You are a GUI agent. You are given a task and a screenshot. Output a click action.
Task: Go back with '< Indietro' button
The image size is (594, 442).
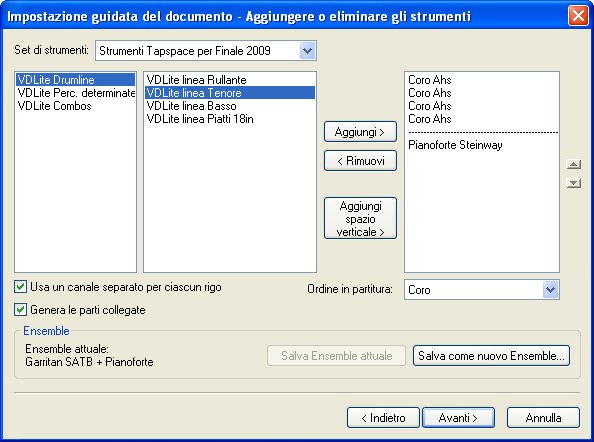[383, 418]
